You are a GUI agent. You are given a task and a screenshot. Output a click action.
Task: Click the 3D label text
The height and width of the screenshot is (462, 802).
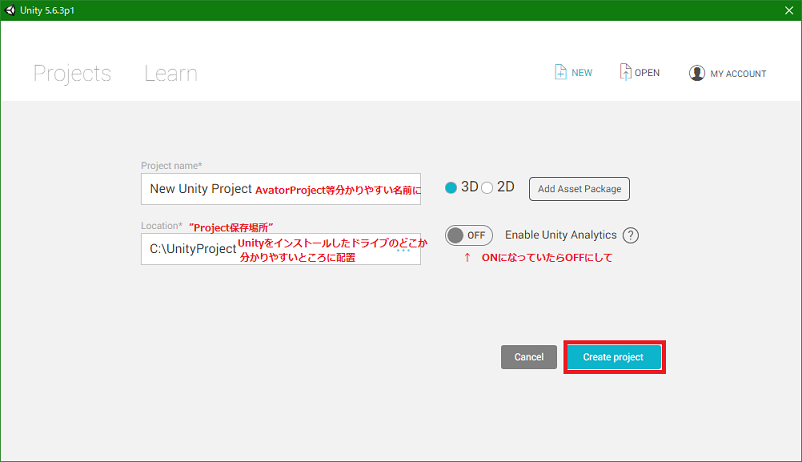point(470,187)
